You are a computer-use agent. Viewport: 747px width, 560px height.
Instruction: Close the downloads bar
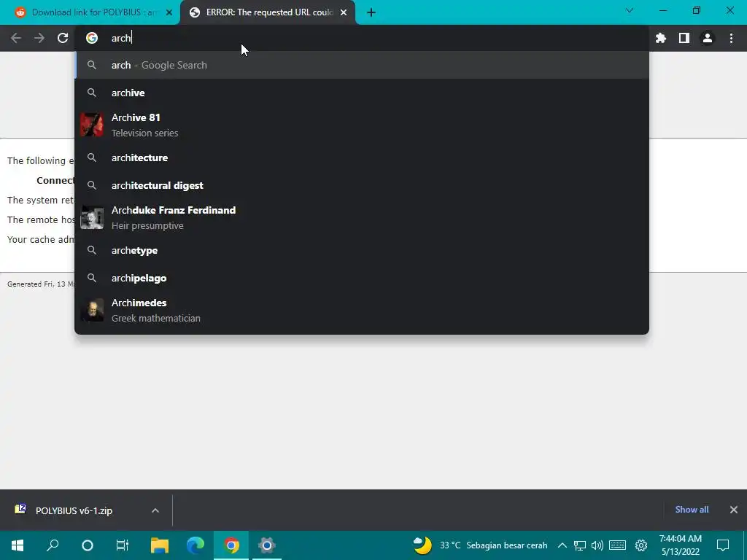coord(734,510)
